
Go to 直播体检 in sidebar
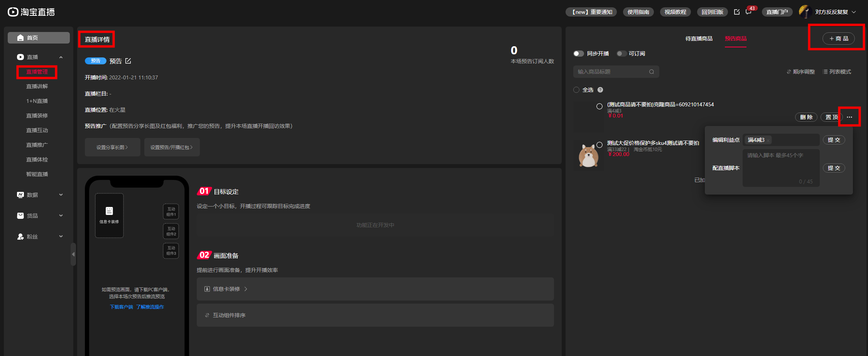pos(37,160)
